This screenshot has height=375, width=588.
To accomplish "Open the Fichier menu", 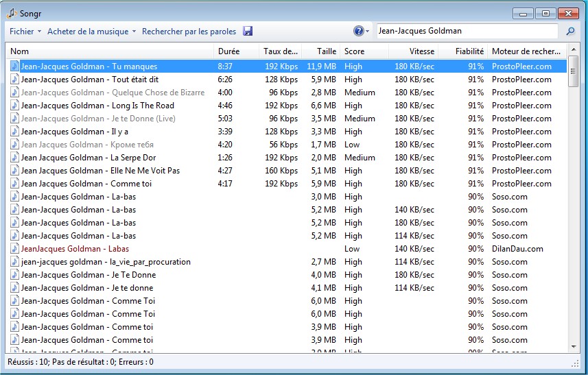I will pyautogui.click(x=25, y=32).
